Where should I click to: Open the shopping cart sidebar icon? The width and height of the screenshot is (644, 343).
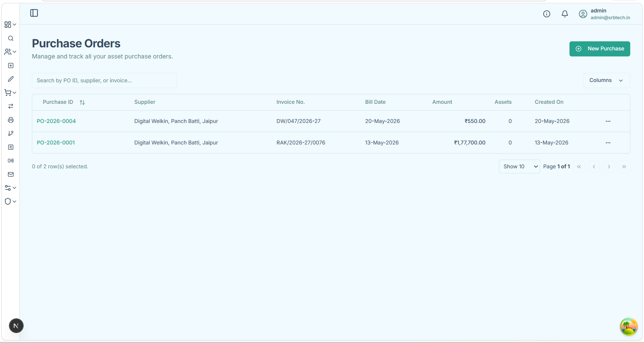[x=10, y=93]
